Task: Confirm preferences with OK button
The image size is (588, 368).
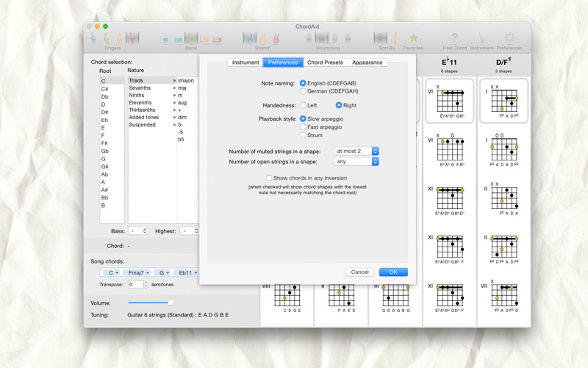Action: 393,272
